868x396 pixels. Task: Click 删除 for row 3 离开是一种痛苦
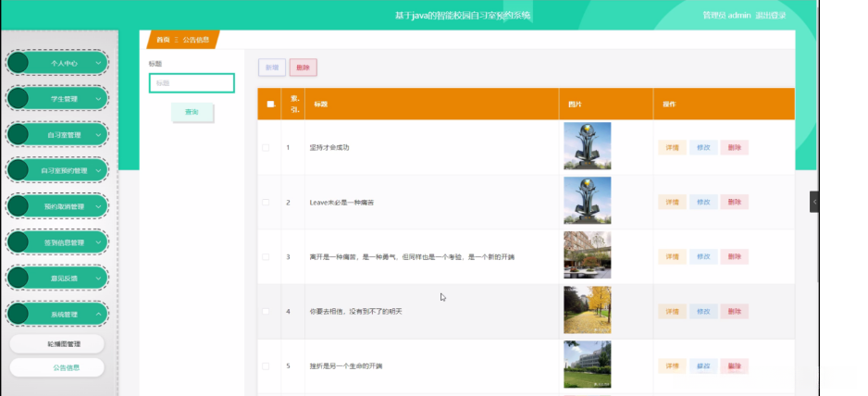click(735, 257)
